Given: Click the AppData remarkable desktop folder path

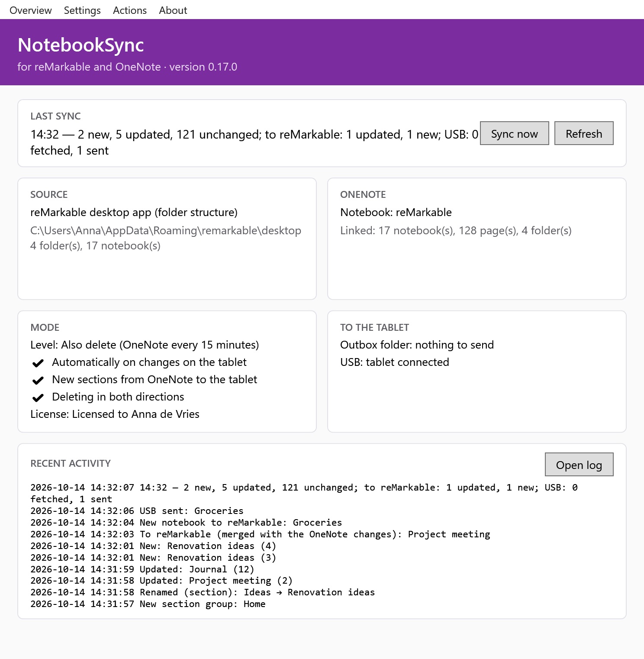Looking at the screenshot, I should (166, 230).
